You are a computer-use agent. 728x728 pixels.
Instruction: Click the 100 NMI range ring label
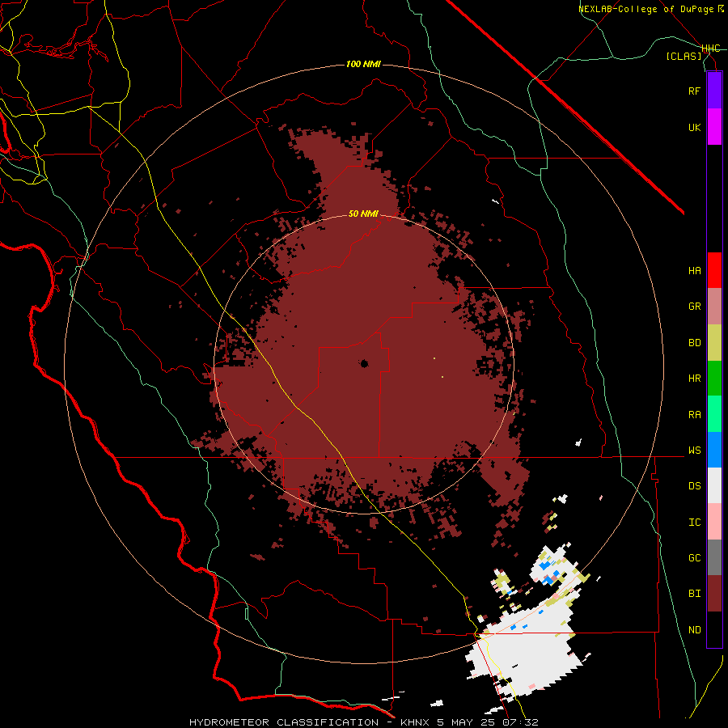coord(363,64)
